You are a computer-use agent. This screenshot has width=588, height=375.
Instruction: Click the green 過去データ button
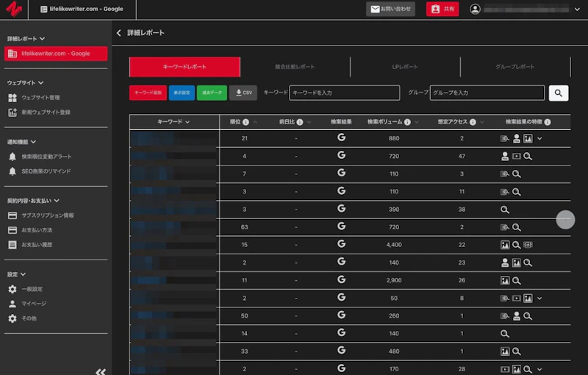[212, 93]
